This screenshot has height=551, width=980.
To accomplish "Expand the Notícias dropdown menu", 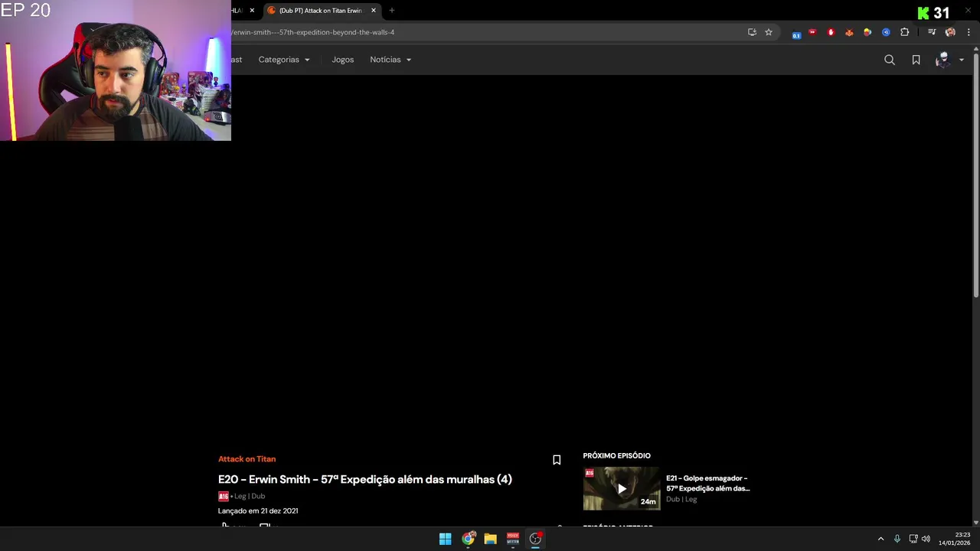I will 390,60.
